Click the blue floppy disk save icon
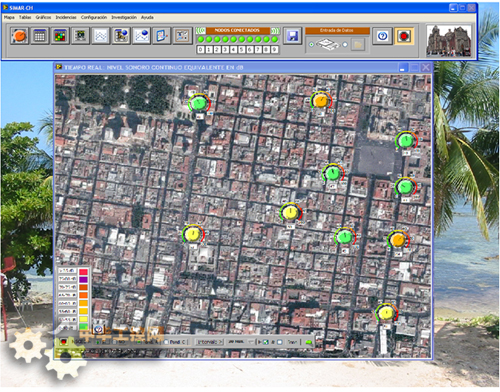This screenshot has width=500, height=392. coord(292,36)
